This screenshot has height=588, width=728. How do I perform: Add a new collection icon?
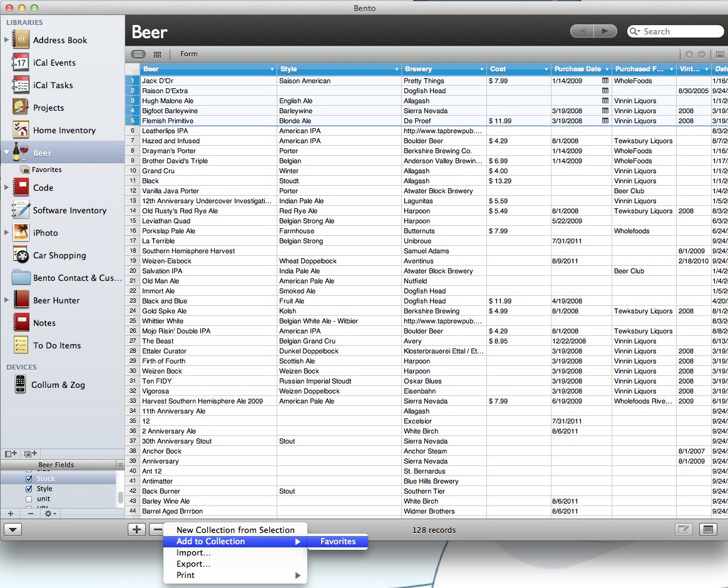(31, 454)
